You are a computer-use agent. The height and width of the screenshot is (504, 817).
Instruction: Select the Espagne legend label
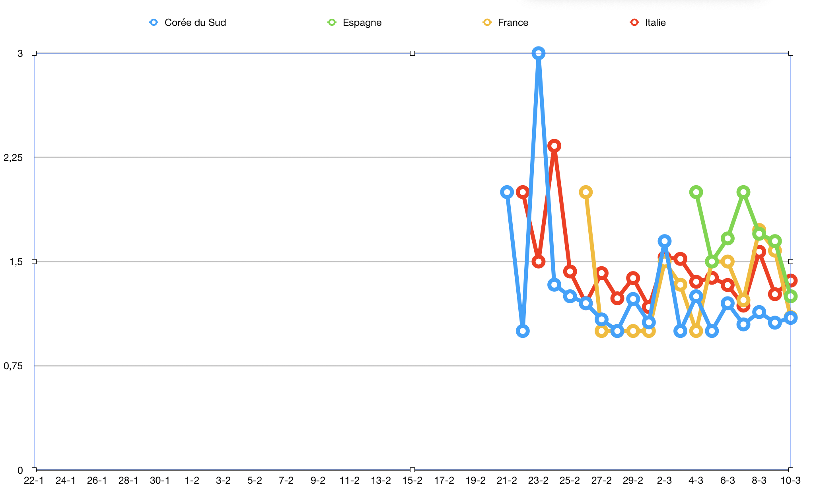[362, 23]
